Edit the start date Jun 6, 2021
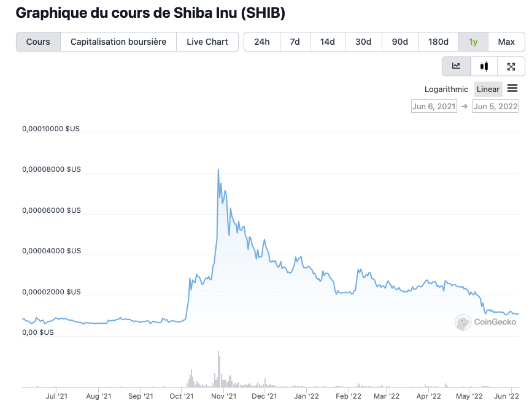The width and height of the screenshot is (532, 406). click(434, 106)
